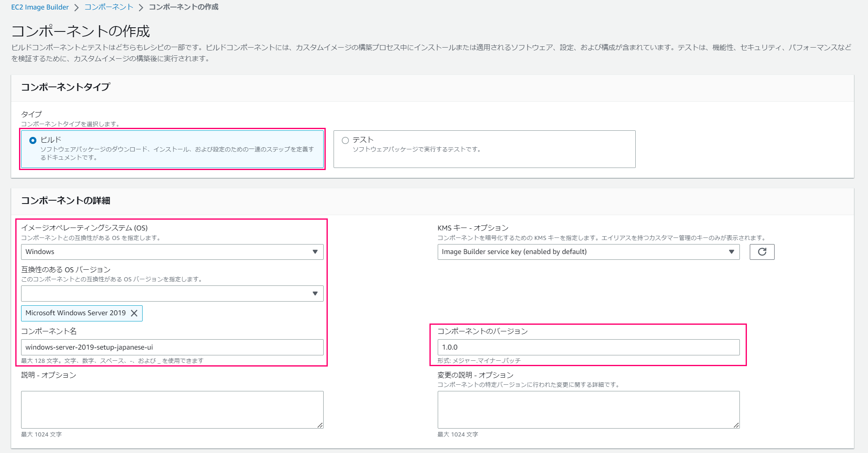This screenshot has width=868, height=453.
Task: Click the テスト option card description
Action: (417, 149)
